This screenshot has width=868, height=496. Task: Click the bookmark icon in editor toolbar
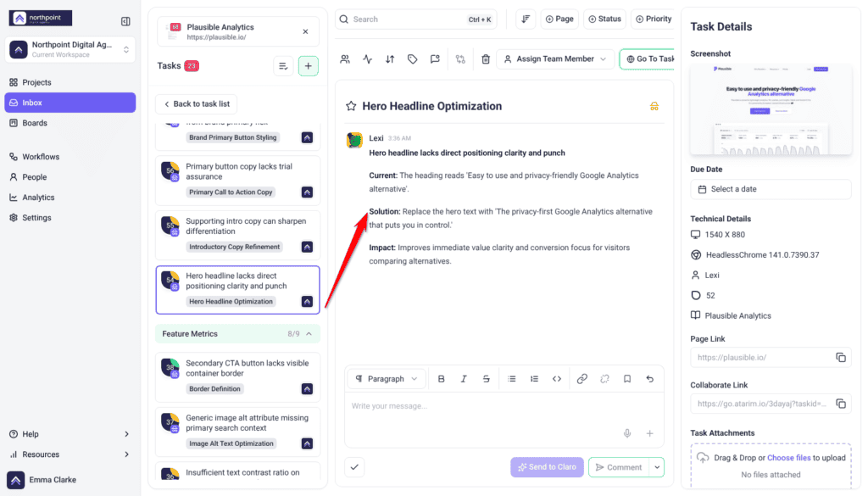click(x=627, y=379)
